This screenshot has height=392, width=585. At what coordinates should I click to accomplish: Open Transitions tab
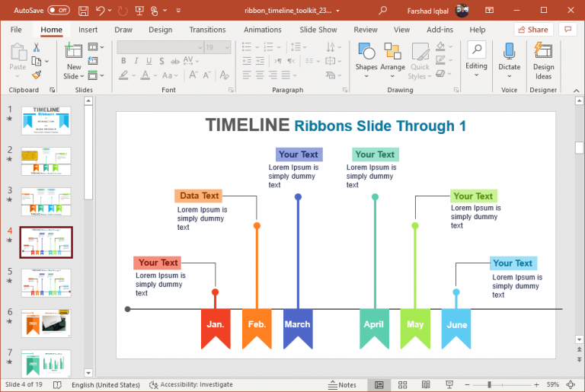point(207,30)
